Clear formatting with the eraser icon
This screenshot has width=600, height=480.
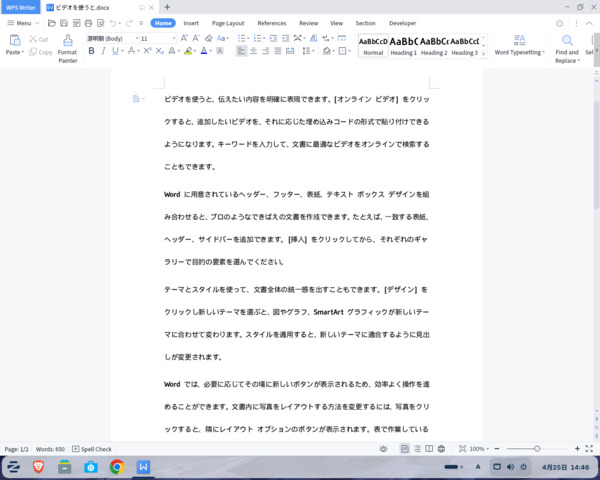pyautogui.click(x=209, y=38)
